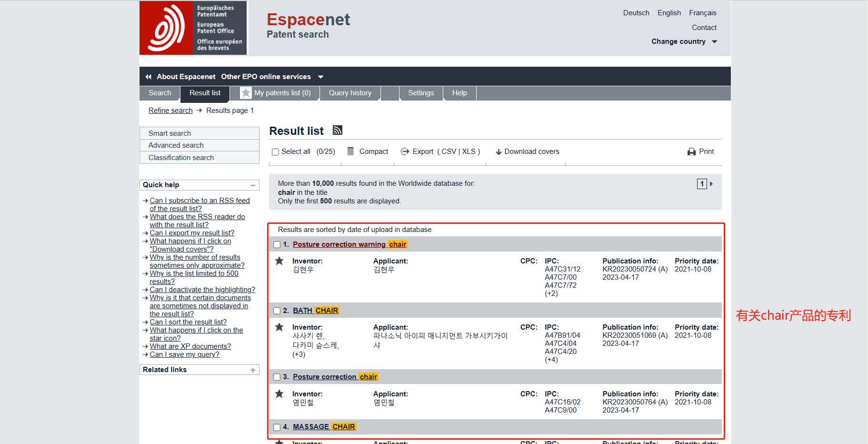Export results as CSV
This screenshot has width=868, height=444.
point(449,151)
